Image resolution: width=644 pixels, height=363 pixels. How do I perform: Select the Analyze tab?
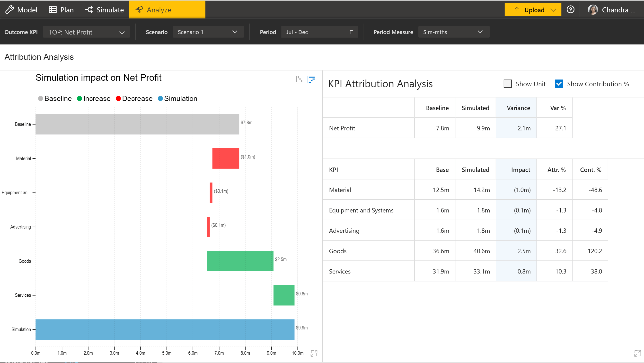point(167,10)
